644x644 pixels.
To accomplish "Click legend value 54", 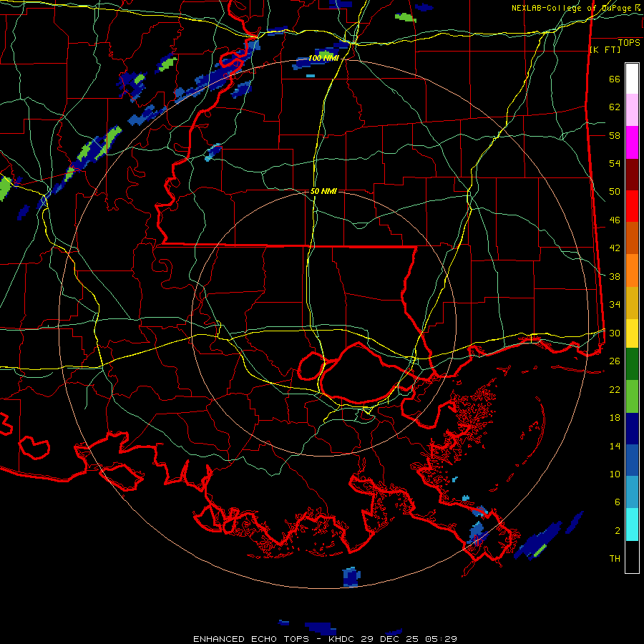I will coord(615,163).
